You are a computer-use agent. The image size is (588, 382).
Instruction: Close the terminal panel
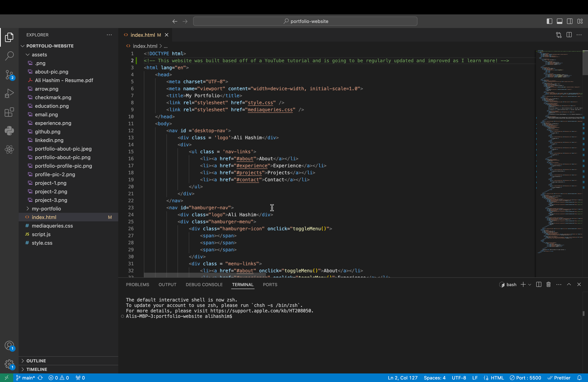click(x=579, y=284)
